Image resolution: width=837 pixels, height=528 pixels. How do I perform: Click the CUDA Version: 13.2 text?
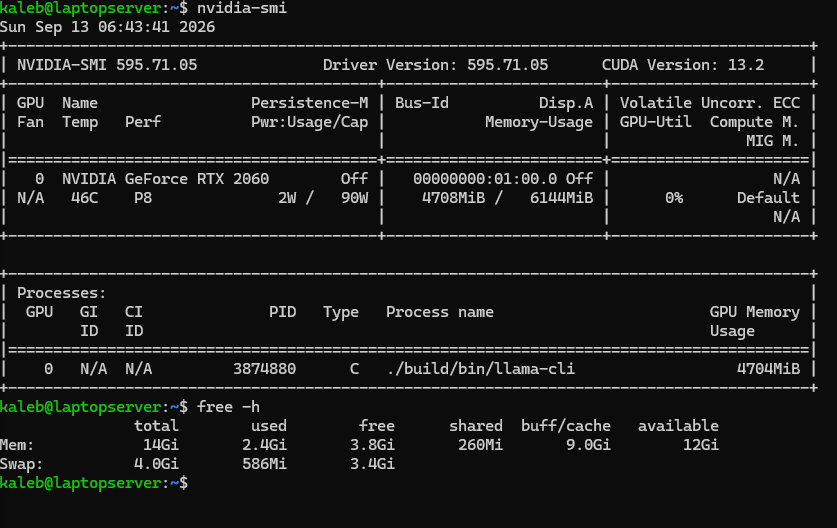point(683,65)
